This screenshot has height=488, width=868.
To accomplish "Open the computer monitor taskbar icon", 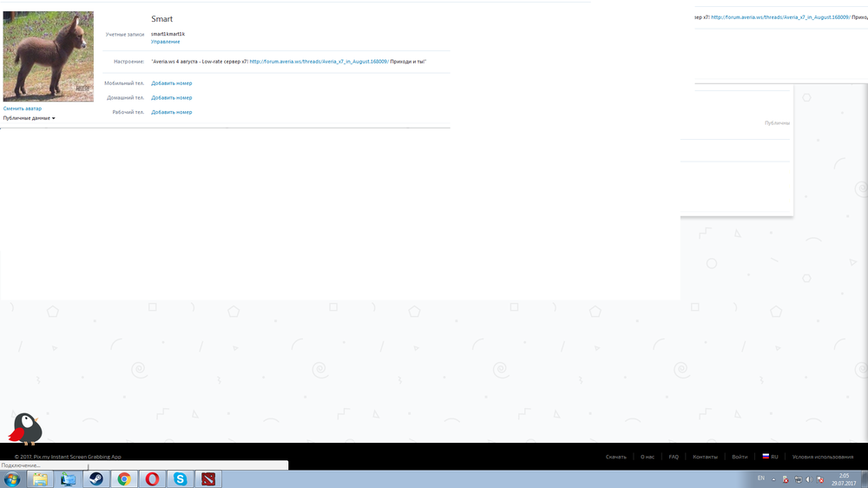I will [x=68, y=479].
